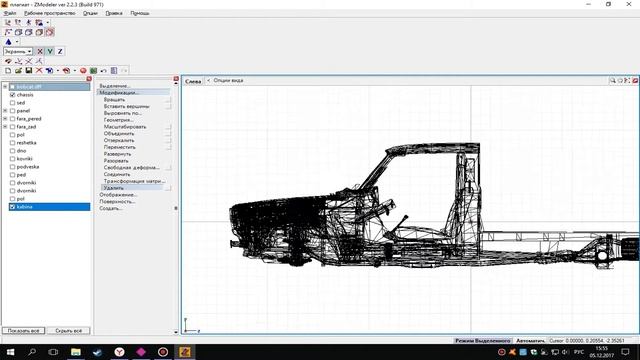Expand the bobcat.dff root tree node
Image resolution: width=640 pixels, height=360 pixels.
[x=5, y=87]
